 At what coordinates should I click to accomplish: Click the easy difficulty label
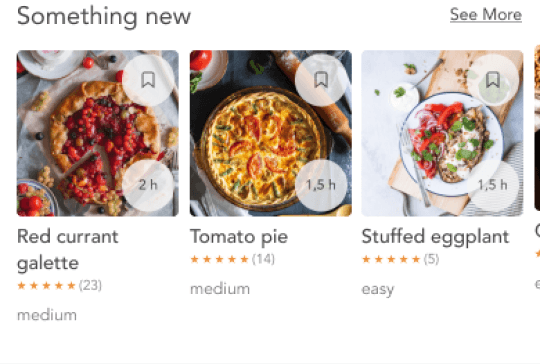pos(378,289)
